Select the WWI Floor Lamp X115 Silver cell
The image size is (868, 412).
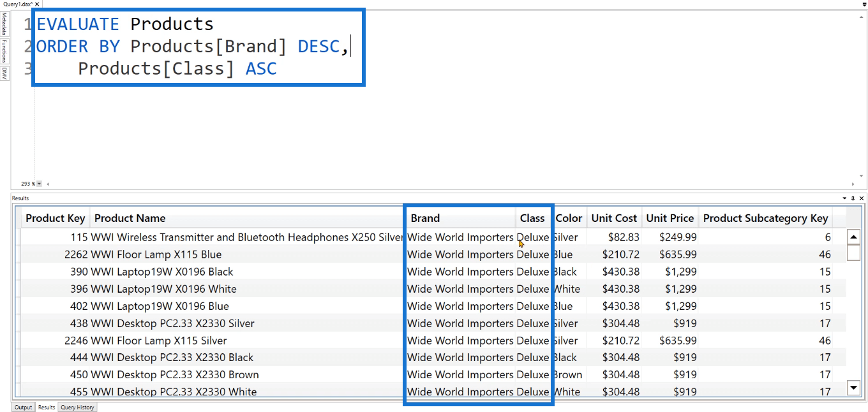247,341
